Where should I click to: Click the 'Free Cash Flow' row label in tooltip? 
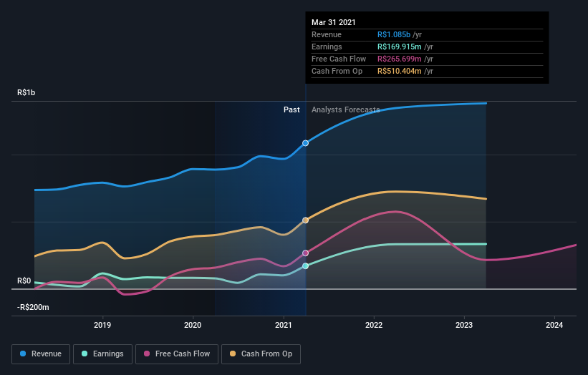click(x=339, y=59)
